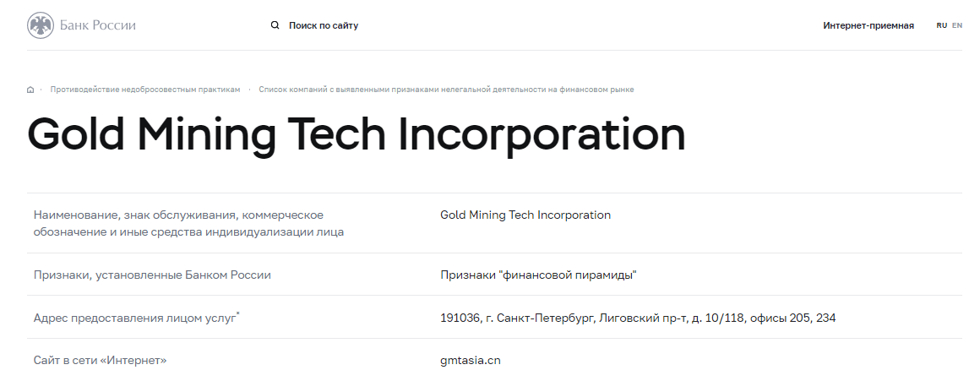This screenshot has width=980, height=381.
Task: Click the value Признаки "финансовой пирамиды"
Action: (x=538, y=275)
